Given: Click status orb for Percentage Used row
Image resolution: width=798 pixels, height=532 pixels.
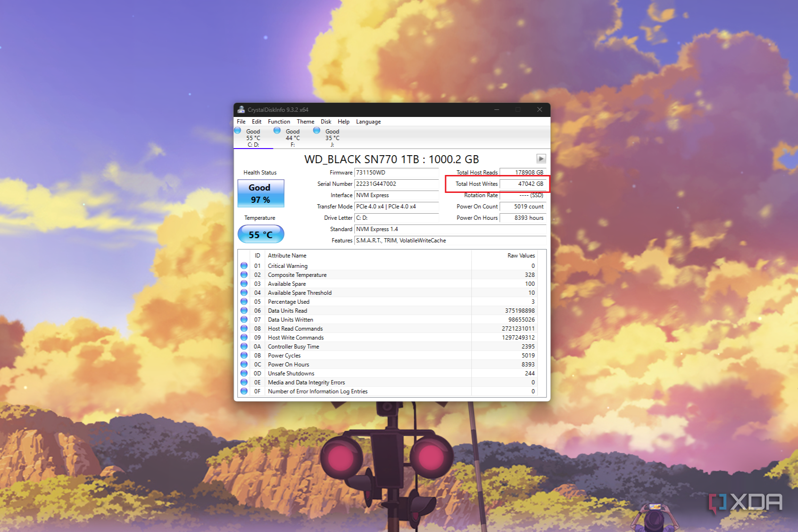Looking at the screenshot, I should pyautogui.click(x=244, y=301).
